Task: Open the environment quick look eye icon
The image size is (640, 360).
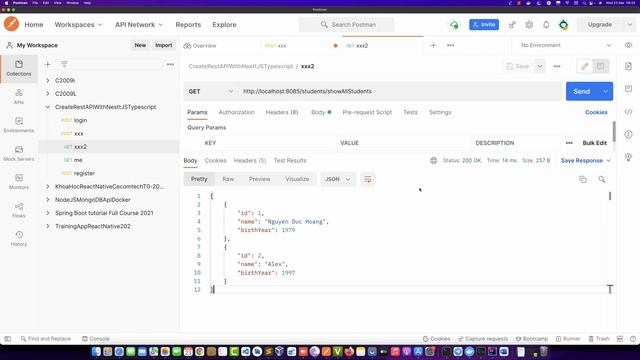Action: (x=628, y=45)
